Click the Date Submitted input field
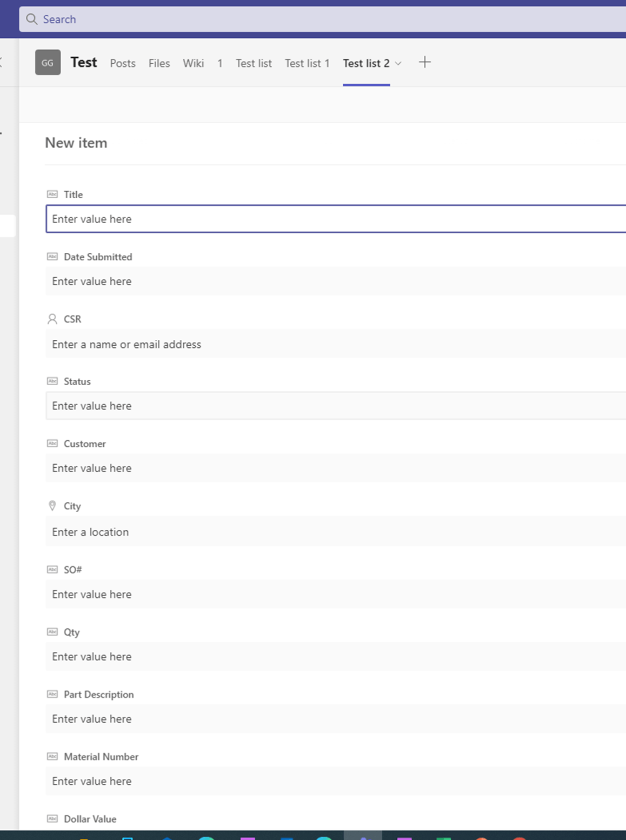Image resolution: width=626 pixels, height=840 pixels. 336,281
